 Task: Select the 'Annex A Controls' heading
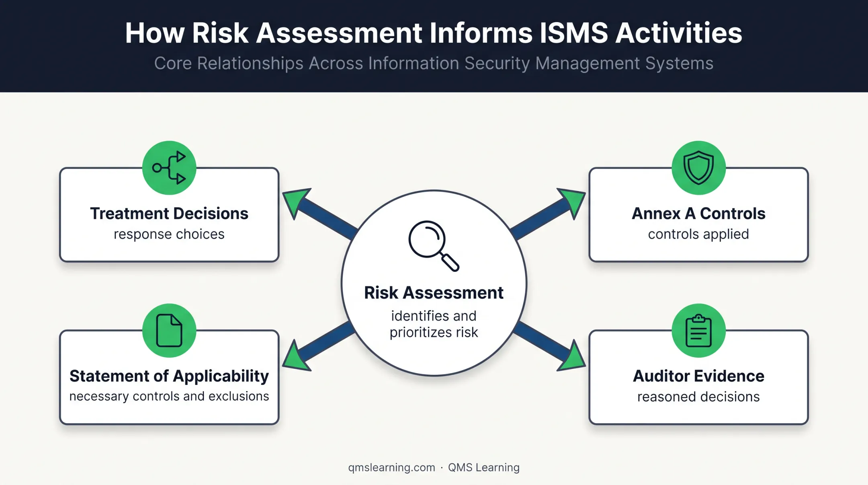tap(698, 214)
